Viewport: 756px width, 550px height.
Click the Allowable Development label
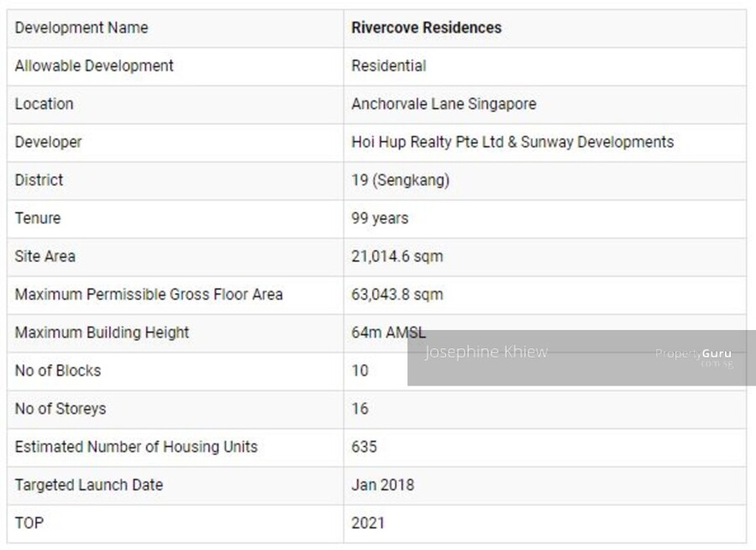pos(94,65)
